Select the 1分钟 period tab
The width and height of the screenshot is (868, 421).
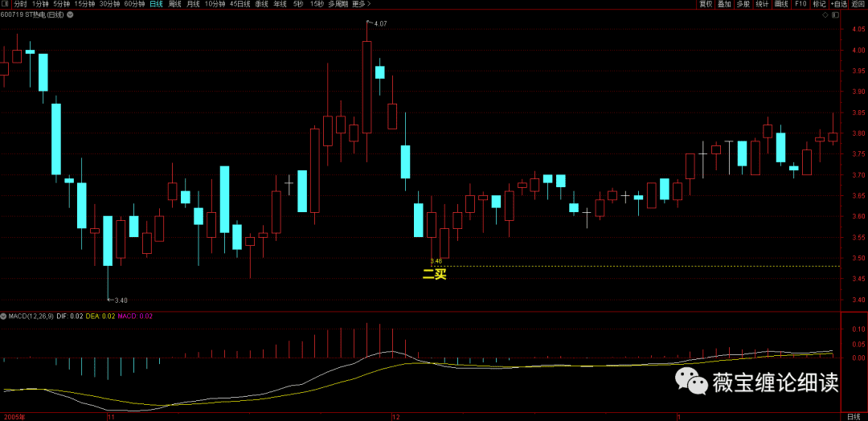pyautogui.click(x=40, y=5)
